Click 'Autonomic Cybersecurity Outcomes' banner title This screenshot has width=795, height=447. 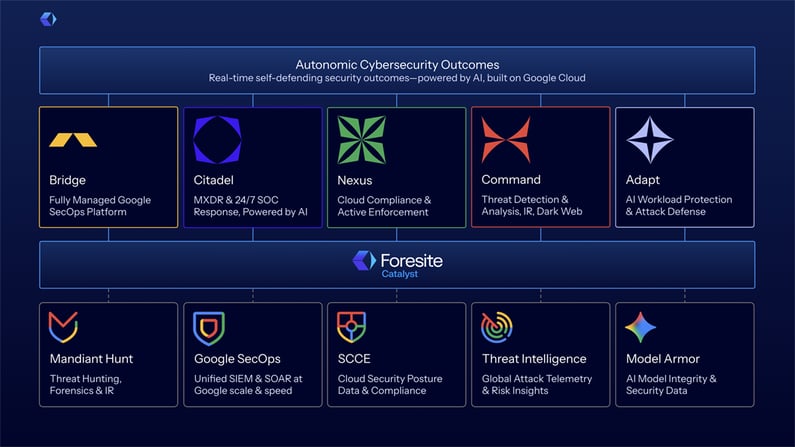click(x=398, y=65)
